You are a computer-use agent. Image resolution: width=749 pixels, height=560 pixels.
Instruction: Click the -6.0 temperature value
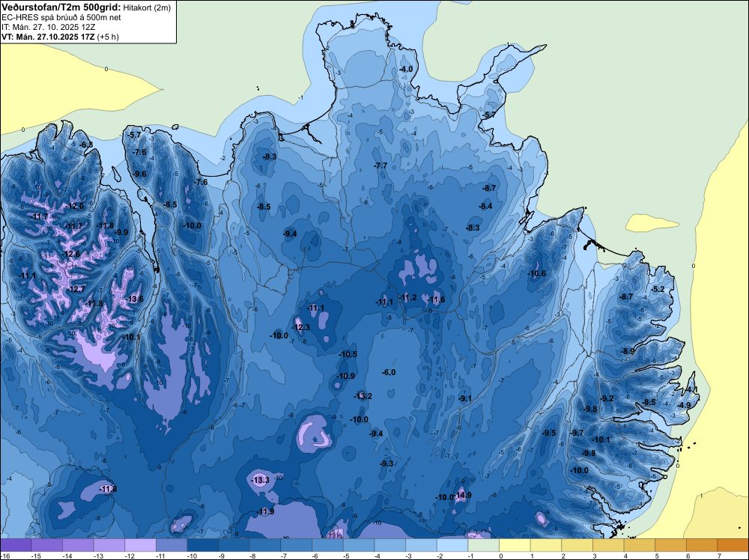click(389, 372)
